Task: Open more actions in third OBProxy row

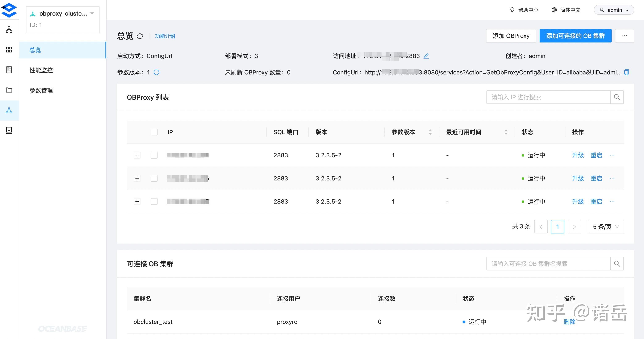Action: point(612,201)
